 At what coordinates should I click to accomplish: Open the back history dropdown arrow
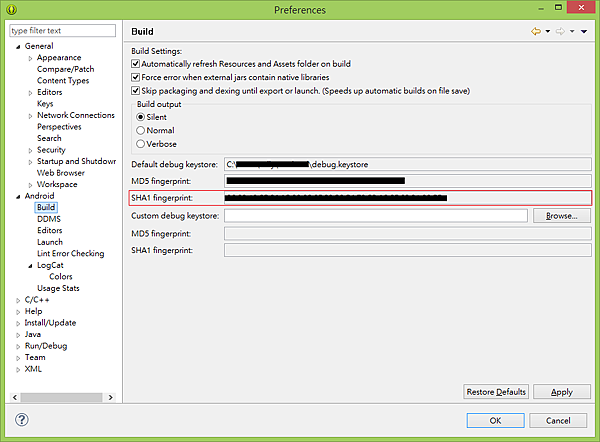click(x=547, y=32)
